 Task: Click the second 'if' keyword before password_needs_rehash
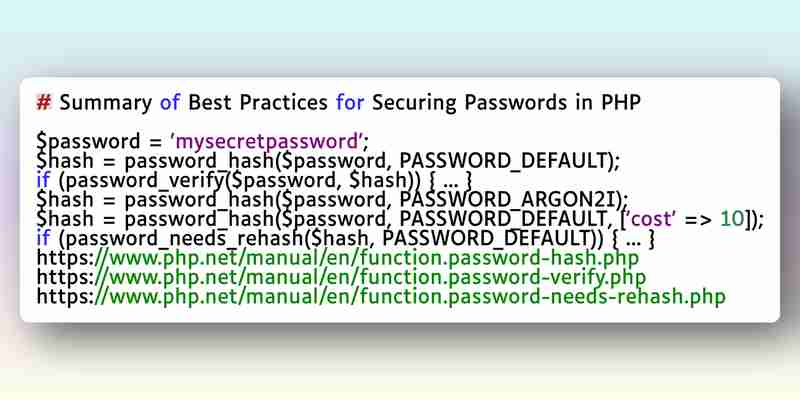(43, 238)
